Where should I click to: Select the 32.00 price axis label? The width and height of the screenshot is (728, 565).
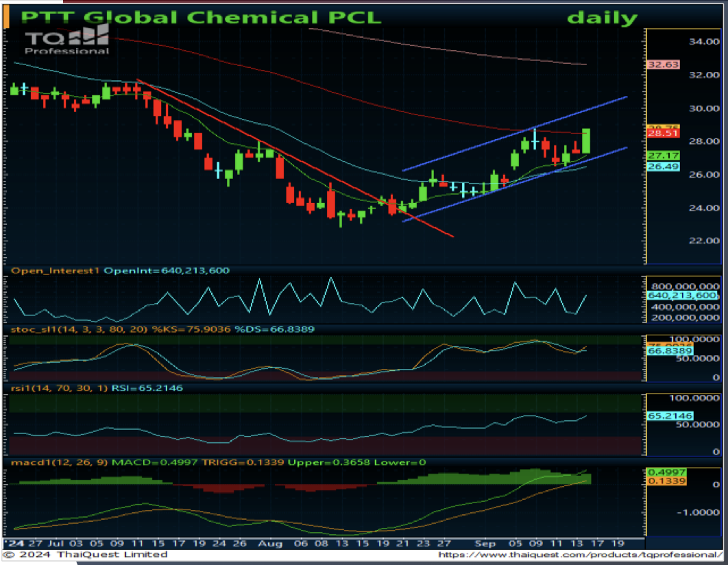point(704,75)
